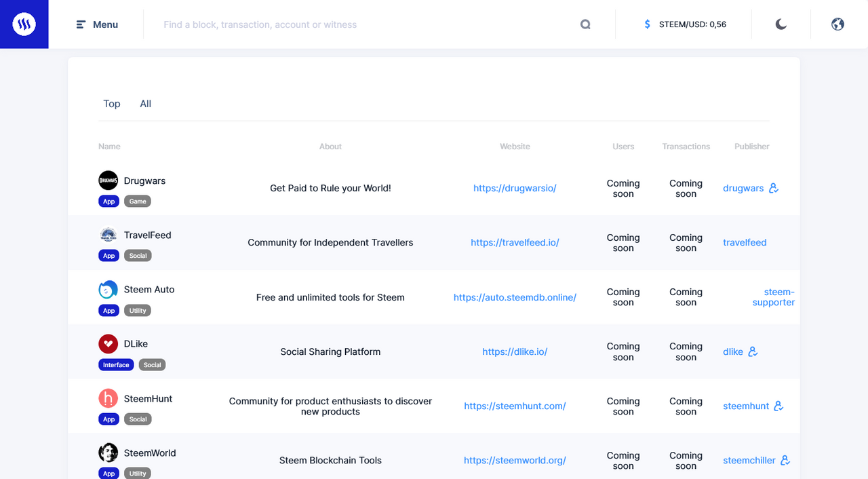Click the Utility tag under Steem Auto
The image size is (868, 479).
(138, 311)
